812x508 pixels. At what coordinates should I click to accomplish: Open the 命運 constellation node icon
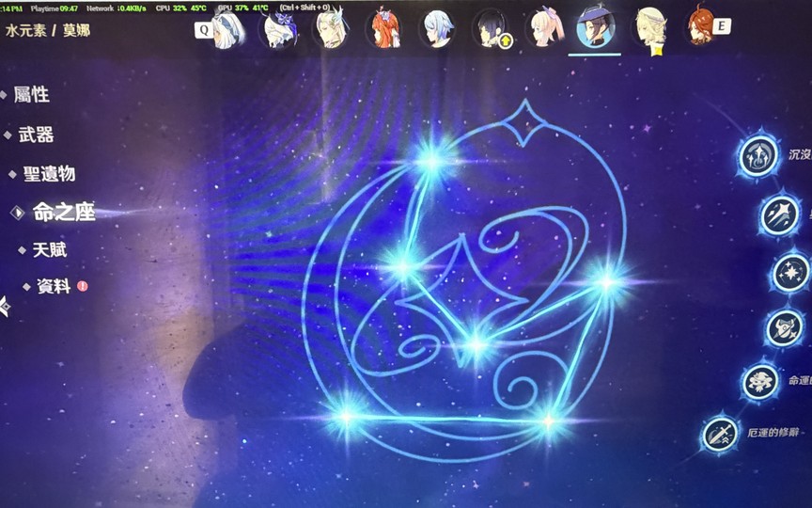click(x=760, y=383)
